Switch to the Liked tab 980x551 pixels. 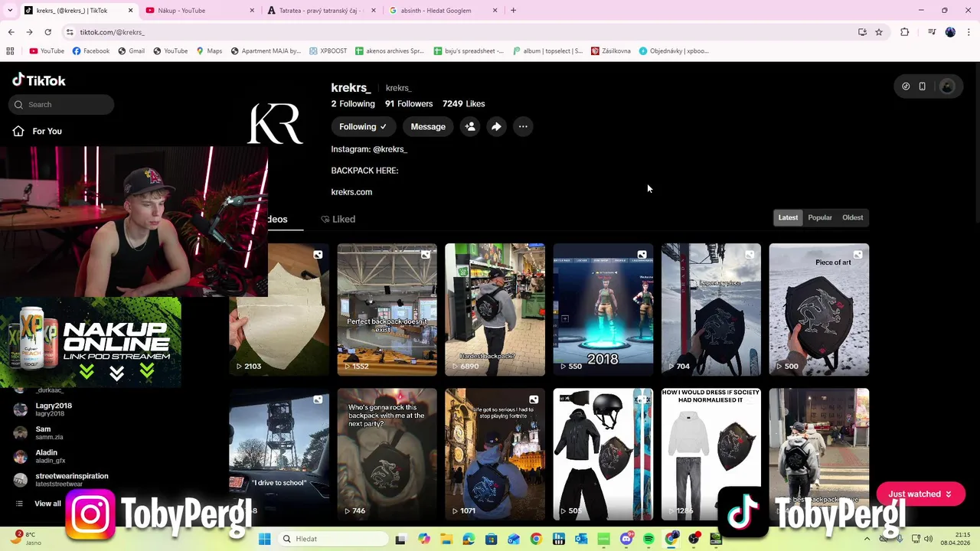click(x=338, y=219)
